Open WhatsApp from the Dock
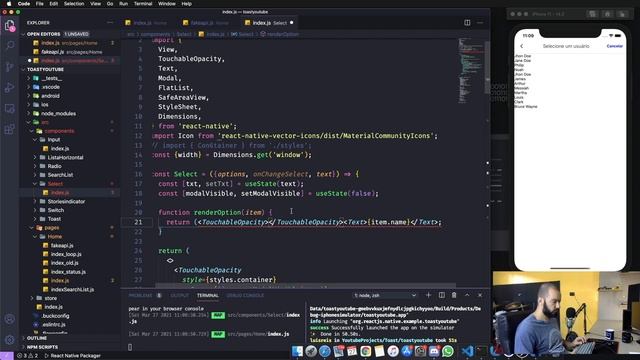The width and height of the screenshot is (640, 360). pyautogui.click(x=448, y=351)
